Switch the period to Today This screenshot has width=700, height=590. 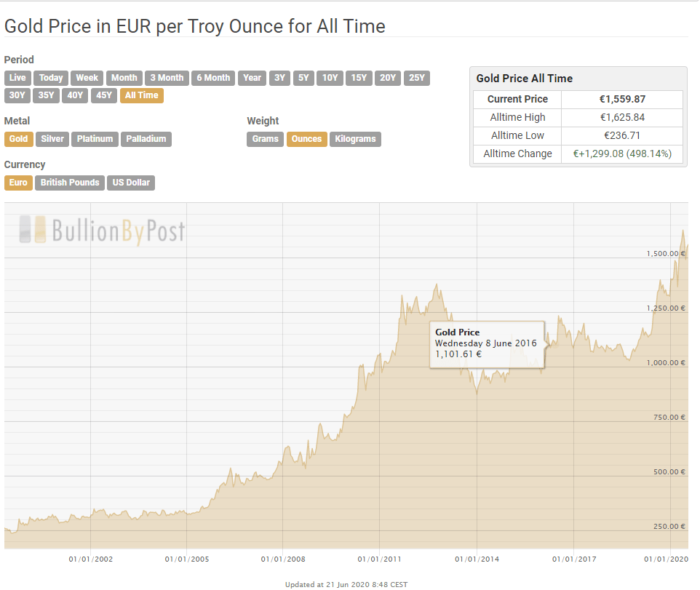(51, 78)
